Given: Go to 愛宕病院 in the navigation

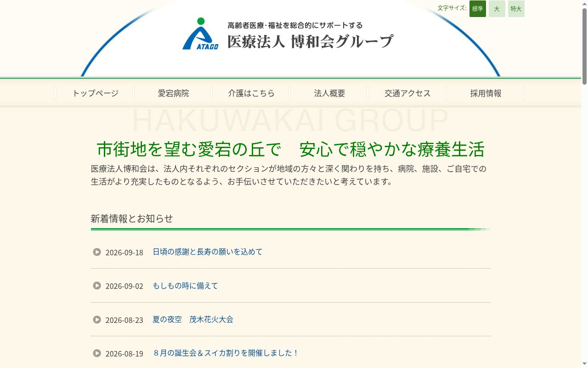Looking at the screenshot, I should pyautogui.click(x=173, y=93).
